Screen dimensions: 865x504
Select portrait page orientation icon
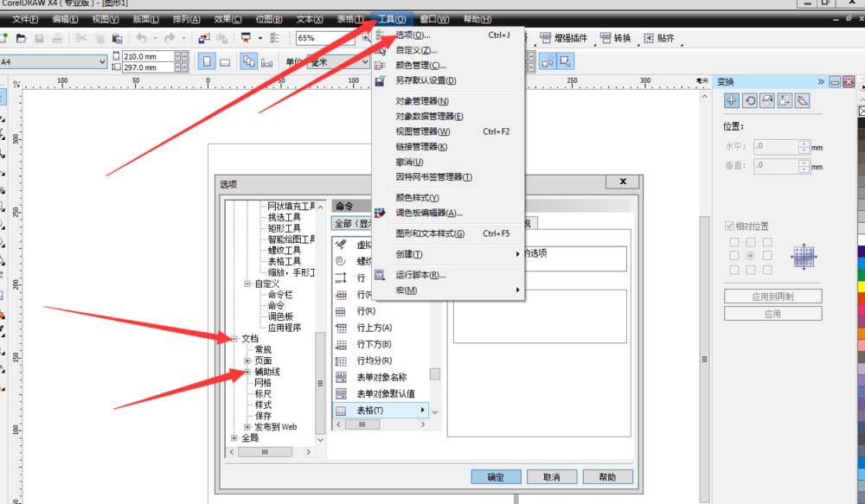tap(207, 61)
